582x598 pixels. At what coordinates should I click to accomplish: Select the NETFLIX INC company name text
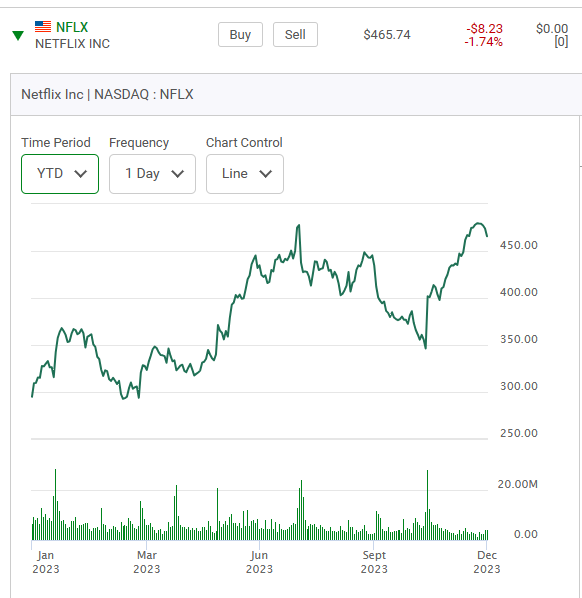72,44
